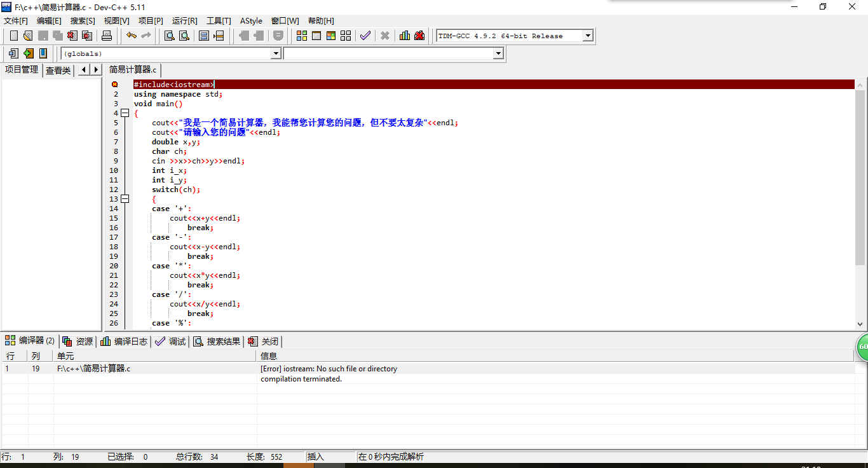Viewport: 868px width, 468px height.
Task: Open the 项目[P] menu
Action: coord(151,21)
